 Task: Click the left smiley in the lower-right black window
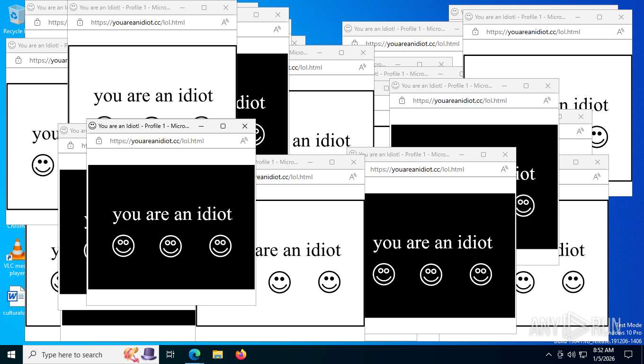pyautogui.click(x=384, y=274)
